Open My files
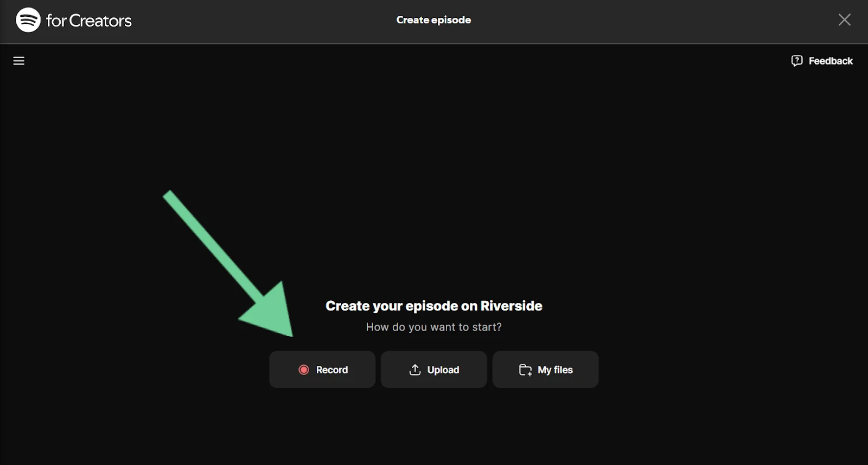Viewport: 868px width, 465px height. point(545,370)
